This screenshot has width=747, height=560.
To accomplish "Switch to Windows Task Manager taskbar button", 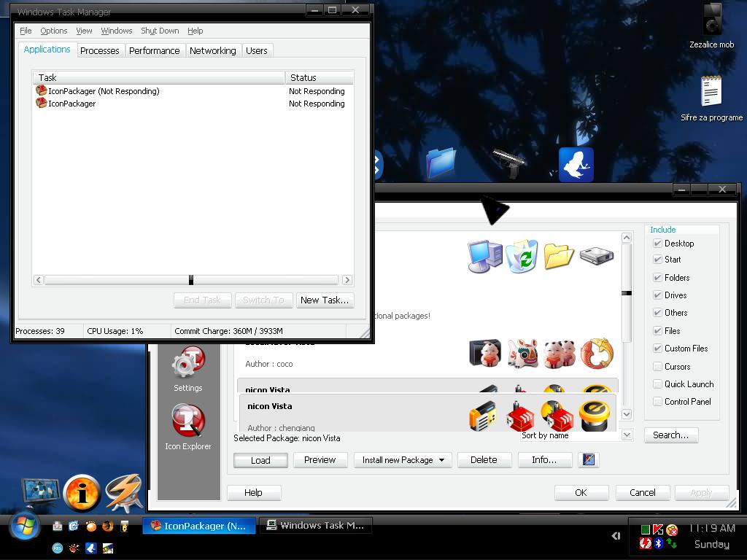I will point(315,526).
